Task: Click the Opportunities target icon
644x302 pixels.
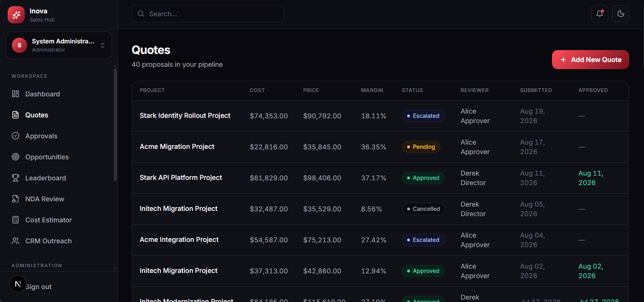Action: (x=16, y=157)
